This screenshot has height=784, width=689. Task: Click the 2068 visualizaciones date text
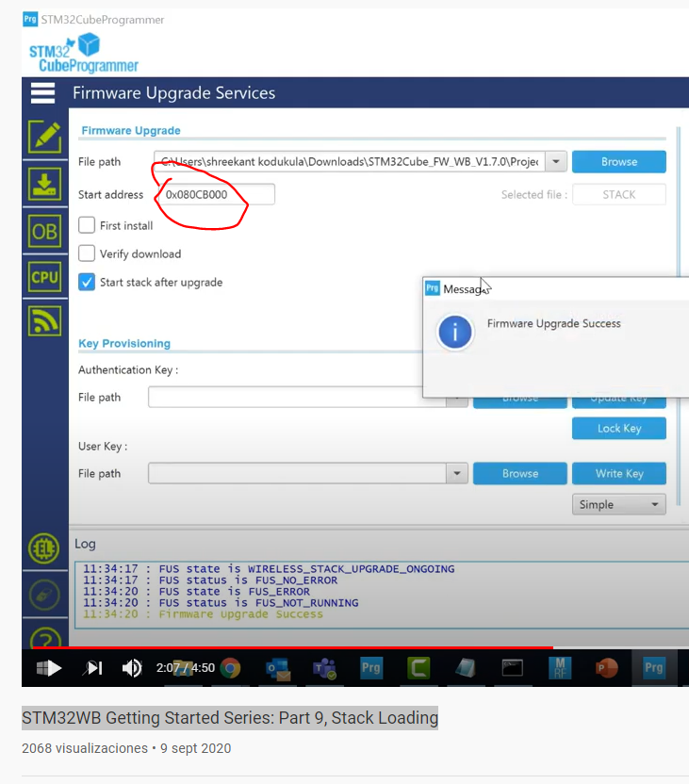tap(126, 748)
